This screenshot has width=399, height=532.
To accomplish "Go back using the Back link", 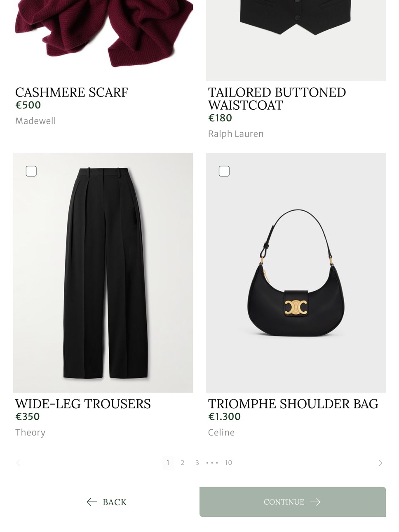I will coord(107,502).
